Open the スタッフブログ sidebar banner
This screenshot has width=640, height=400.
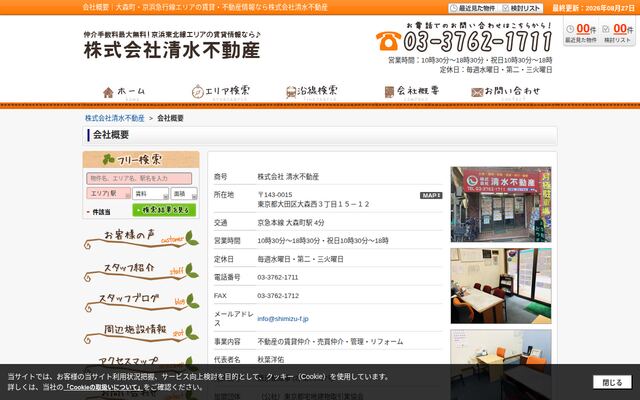tap(141, 303)
